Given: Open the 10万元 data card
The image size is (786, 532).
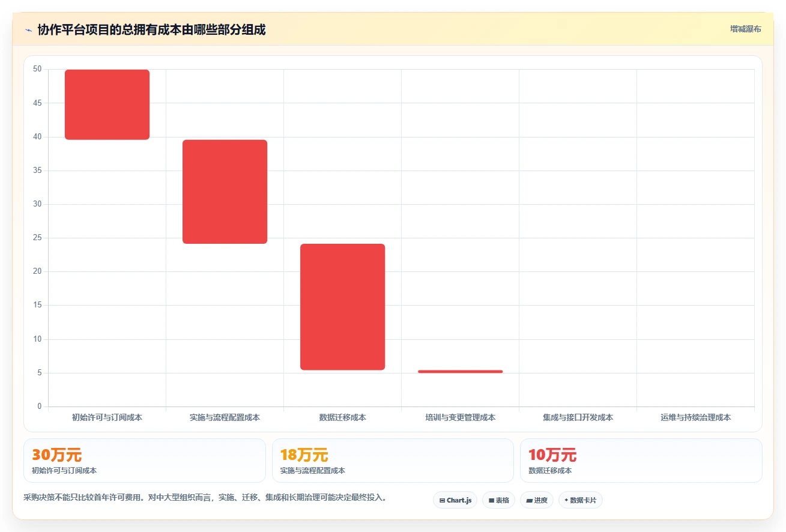Looking at the screenshot, I should pos(641,461).
